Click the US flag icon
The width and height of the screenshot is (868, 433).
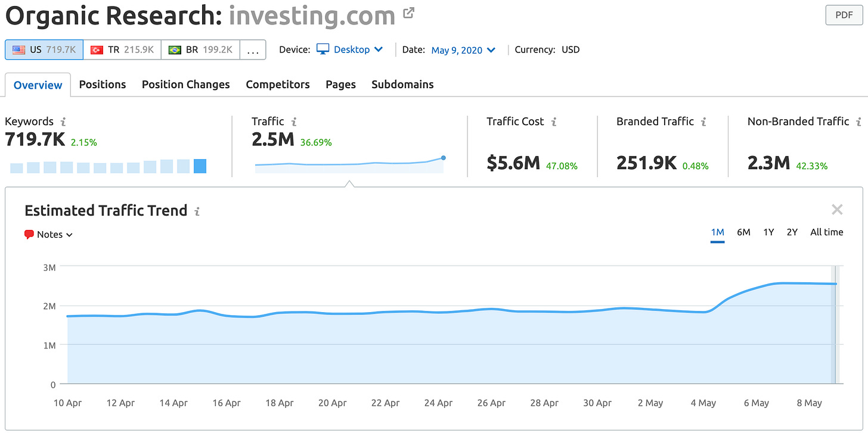tap(18, 50)
